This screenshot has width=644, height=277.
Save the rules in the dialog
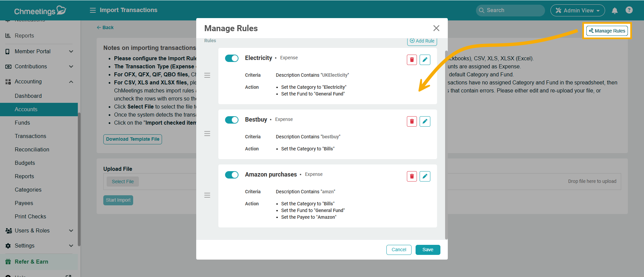click(428, 250)
